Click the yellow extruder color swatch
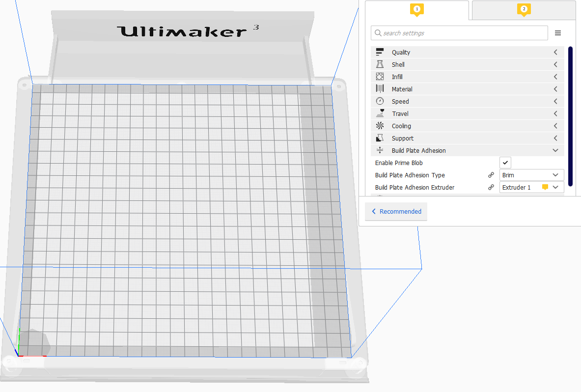The height and width of the screenshot is (392, 581). [x=545, y=187]
